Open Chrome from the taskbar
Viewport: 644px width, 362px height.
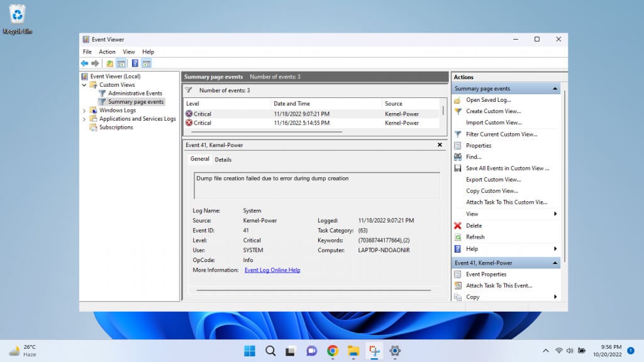pyautogui.click(x=333, y=351)
